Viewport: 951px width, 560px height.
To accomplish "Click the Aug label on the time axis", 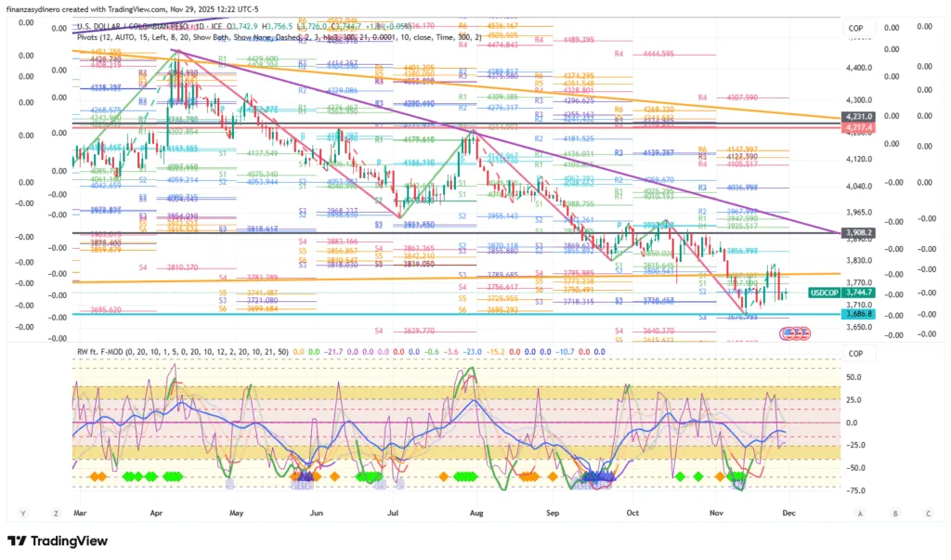I will [476, 513].
